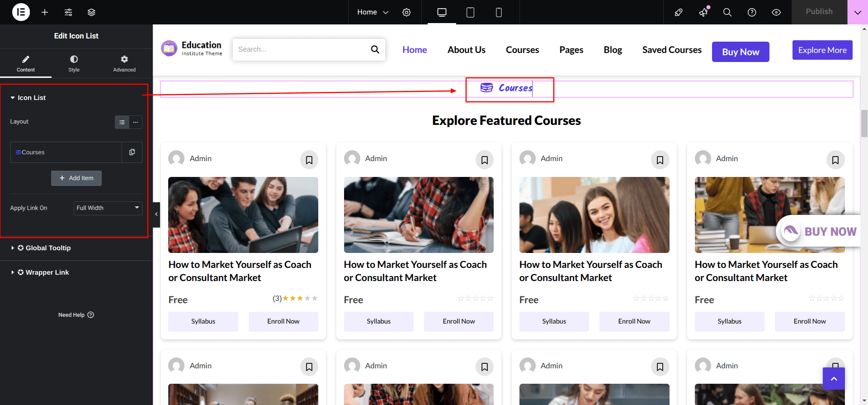Click the third card Enroll Now button

(x=634, y=322)
